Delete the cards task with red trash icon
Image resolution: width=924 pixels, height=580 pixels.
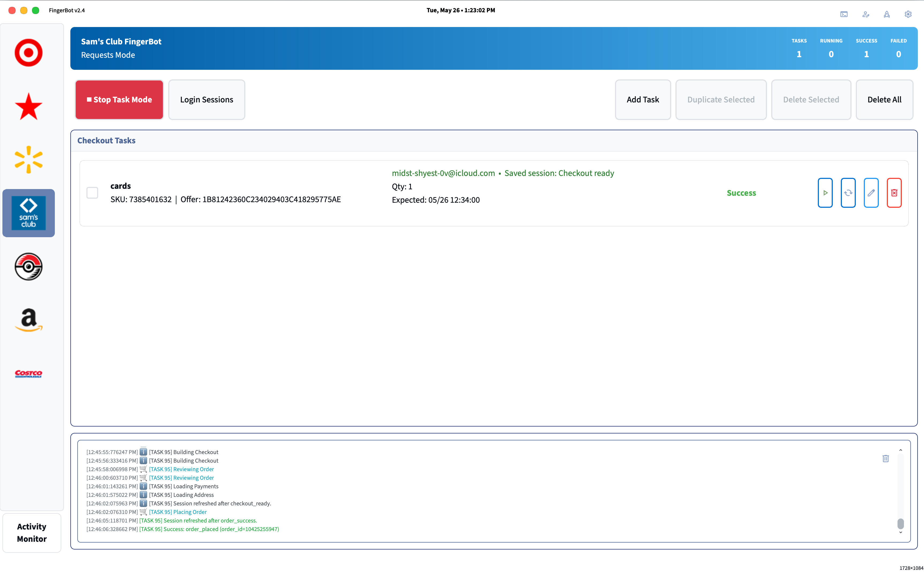tap(894, 193)
